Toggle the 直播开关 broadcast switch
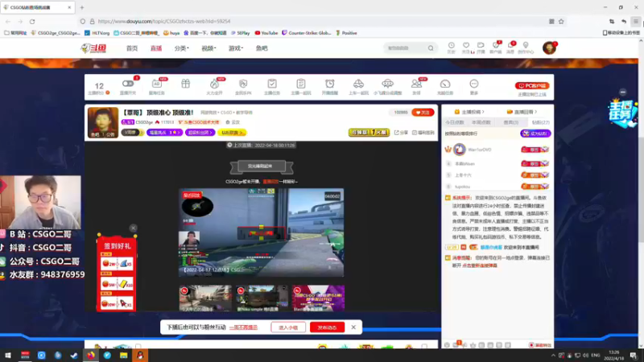Viewport: 644px width, 362px height. click(128, 84)
